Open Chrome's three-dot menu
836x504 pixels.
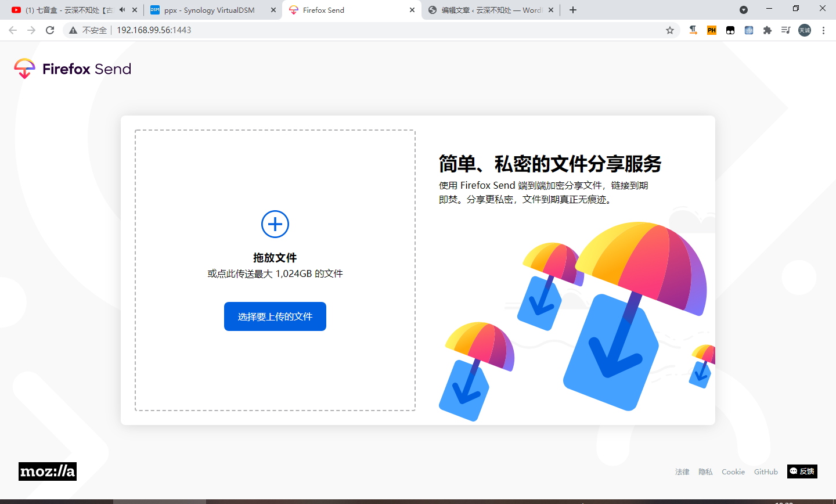(824, 30)
